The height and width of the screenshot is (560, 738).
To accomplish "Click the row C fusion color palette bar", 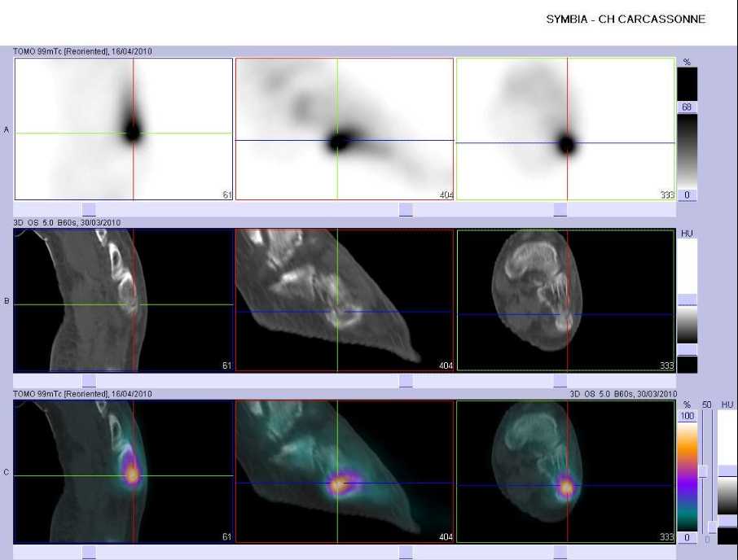I will point(687,476).
